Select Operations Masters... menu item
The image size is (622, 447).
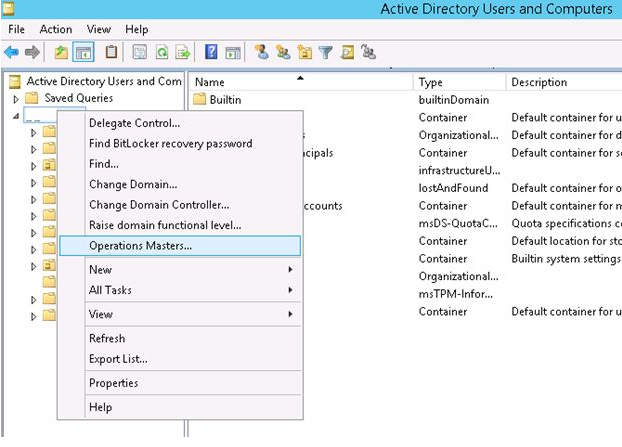[x=180, y=246]
